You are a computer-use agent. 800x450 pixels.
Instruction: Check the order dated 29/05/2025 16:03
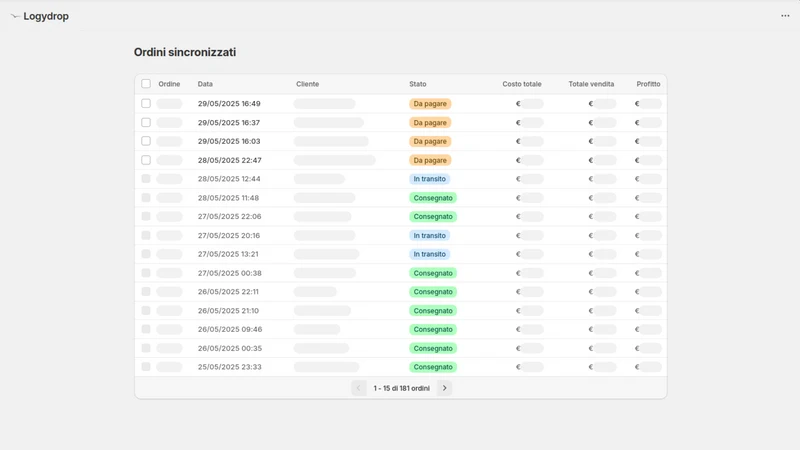tap(146, 141)
